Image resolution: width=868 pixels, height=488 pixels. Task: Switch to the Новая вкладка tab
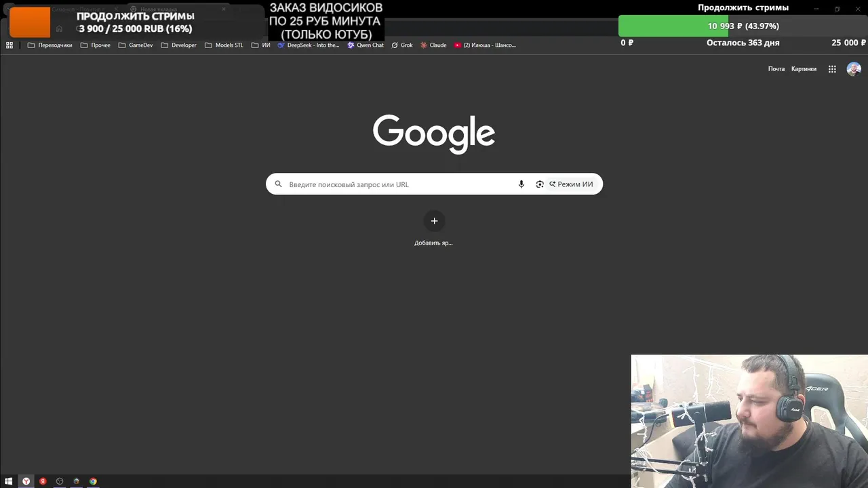pos(178,9)
